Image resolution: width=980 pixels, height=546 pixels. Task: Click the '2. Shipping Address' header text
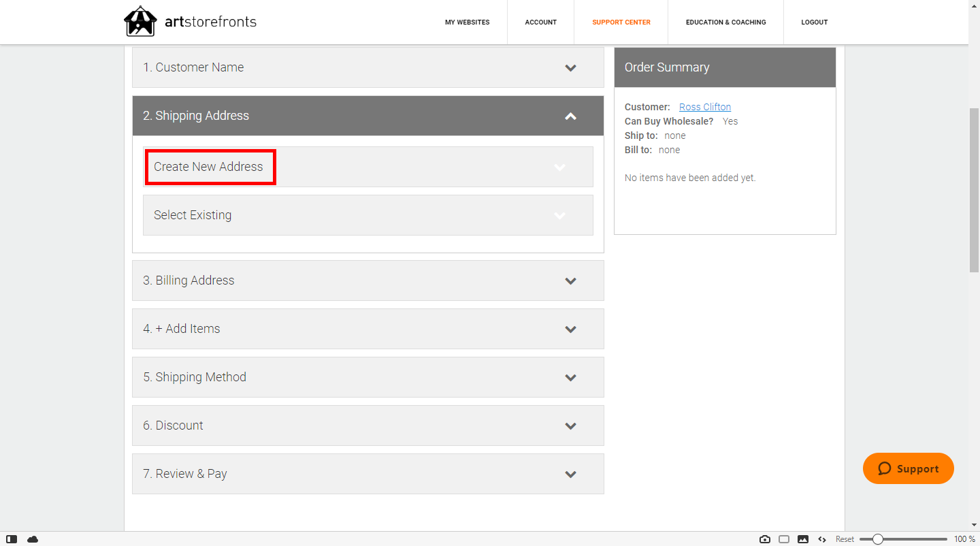(196, 116)
